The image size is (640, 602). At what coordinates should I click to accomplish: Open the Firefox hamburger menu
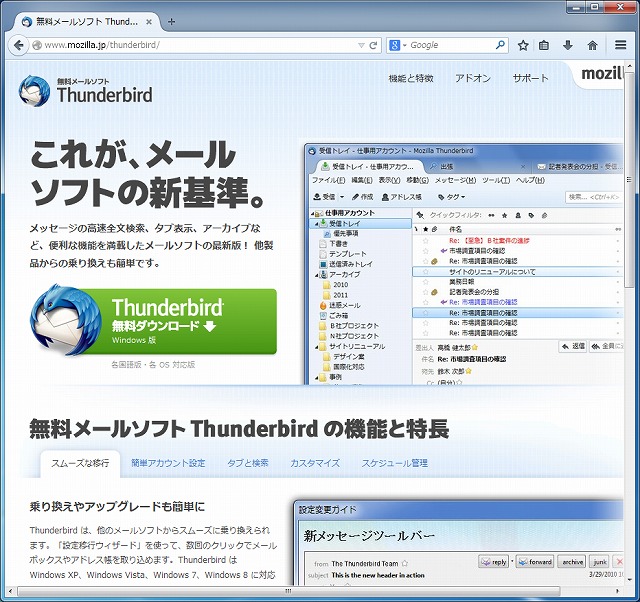click(x=620, y=45)
